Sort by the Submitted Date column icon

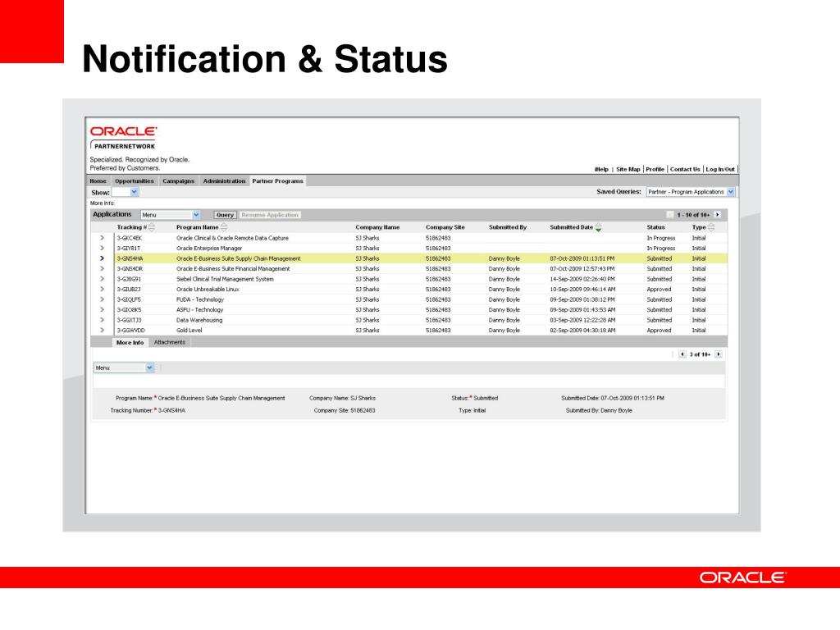tap(598, 228)
